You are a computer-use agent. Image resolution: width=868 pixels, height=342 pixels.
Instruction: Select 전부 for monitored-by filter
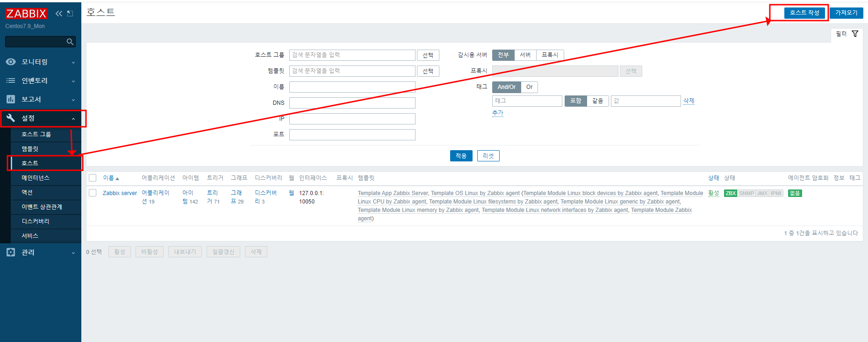pyautogui.click(x=503, y=55)
